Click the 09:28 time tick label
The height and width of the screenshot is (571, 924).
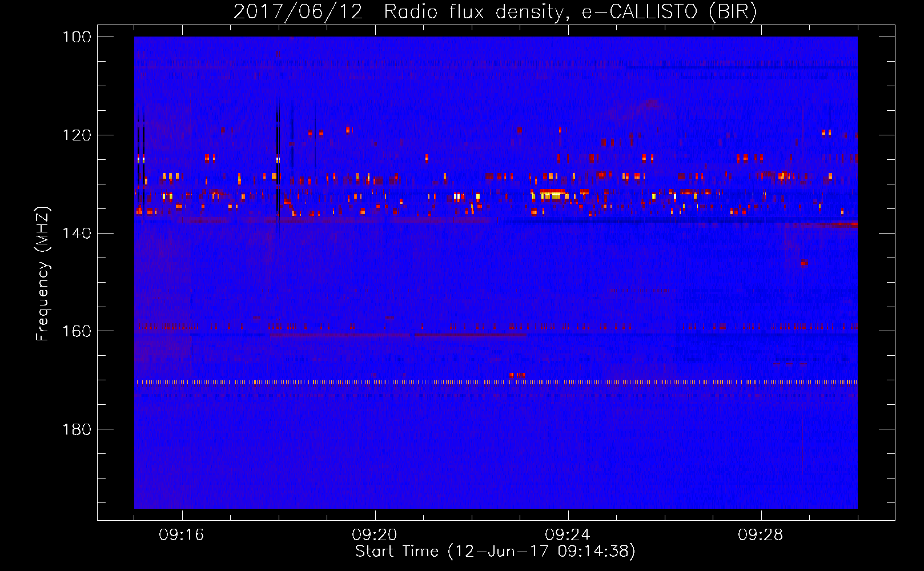click(761, 535)
